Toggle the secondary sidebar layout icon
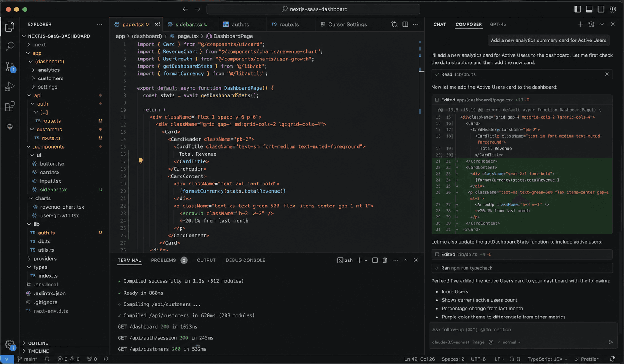 tap(601, 9)
